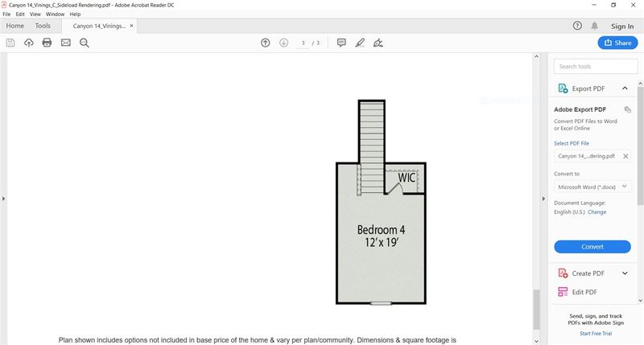The image size is (644, 345).
Task: Expand the Create PDF section
Action: tap(625, 273)
